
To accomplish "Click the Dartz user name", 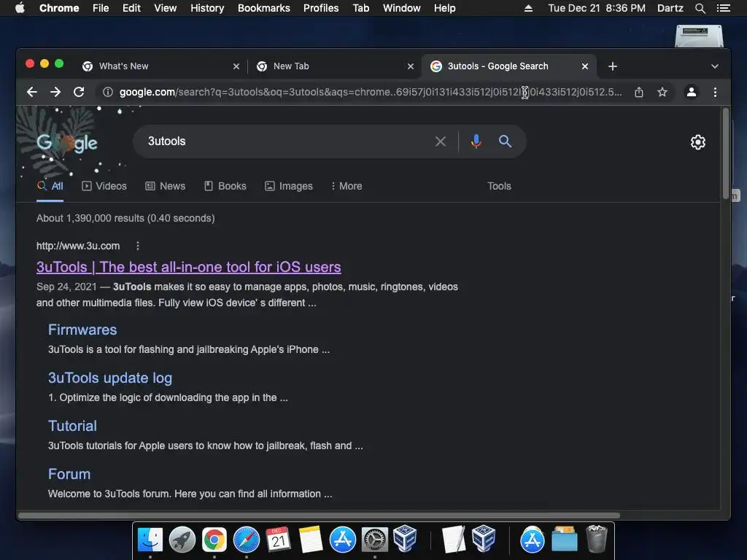I will click(x=670, y=8).
